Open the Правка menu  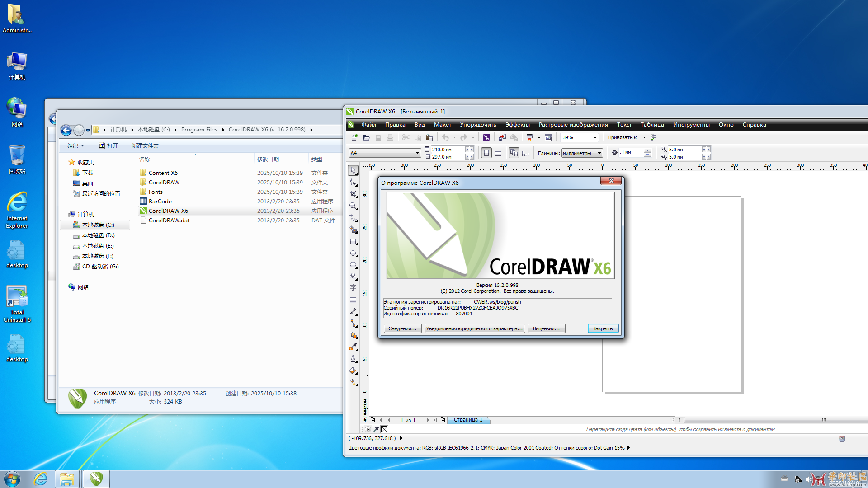pyautogui.click(x=395, y=125)
